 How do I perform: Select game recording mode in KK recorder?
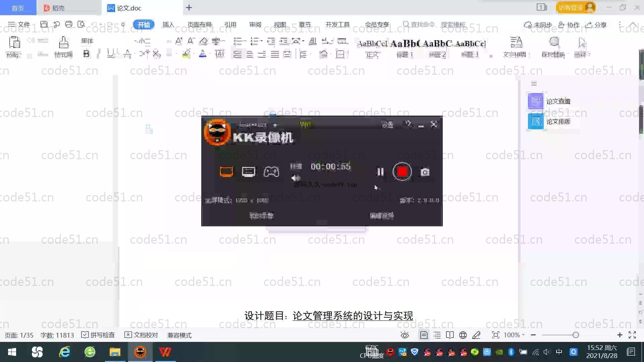[271, 172]
